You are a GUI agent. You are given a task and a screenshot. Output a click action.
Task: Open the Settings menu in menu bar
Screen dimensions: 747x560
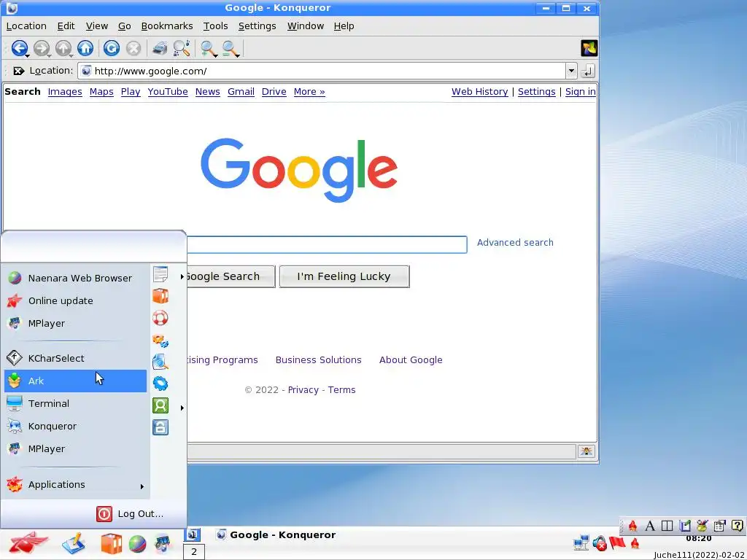tap(257, 26)
